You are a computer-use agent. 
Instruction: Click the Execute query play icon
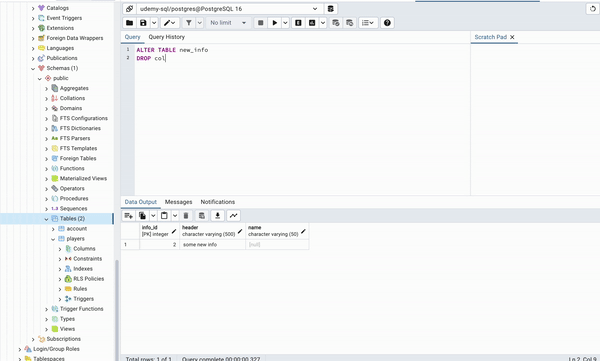click(274, 23)
